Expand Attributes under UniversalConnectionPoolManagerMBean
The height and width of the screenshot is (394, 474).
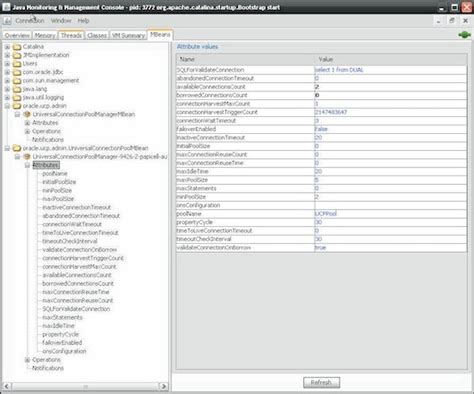click(x=27, y=123)
